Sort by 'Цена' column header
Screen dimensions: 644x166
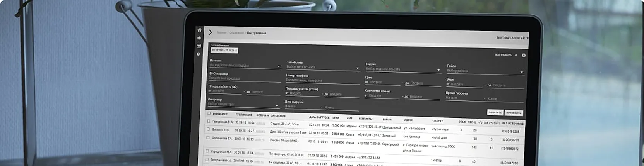(336, 118)
